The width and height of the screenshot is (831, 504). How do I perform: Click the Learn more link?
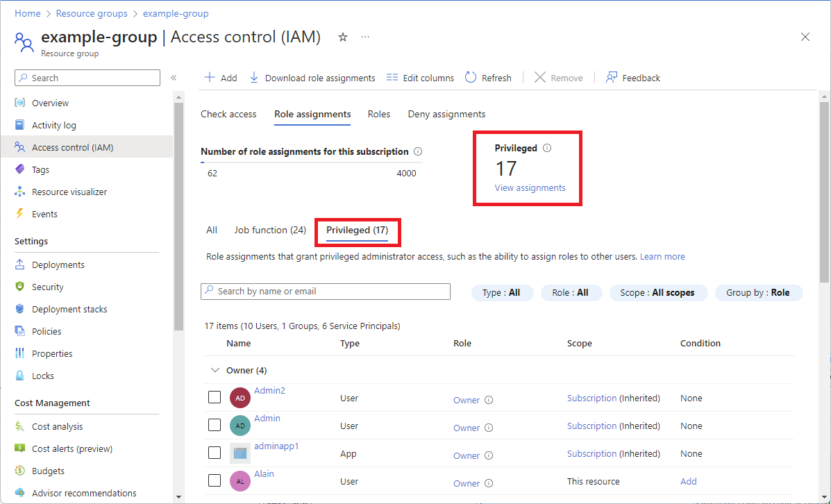(x=662, y=256)
